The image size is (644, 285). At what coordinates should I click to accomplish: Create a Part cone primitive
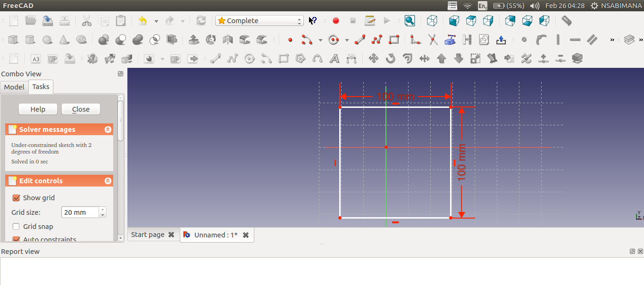pos(64,40)
